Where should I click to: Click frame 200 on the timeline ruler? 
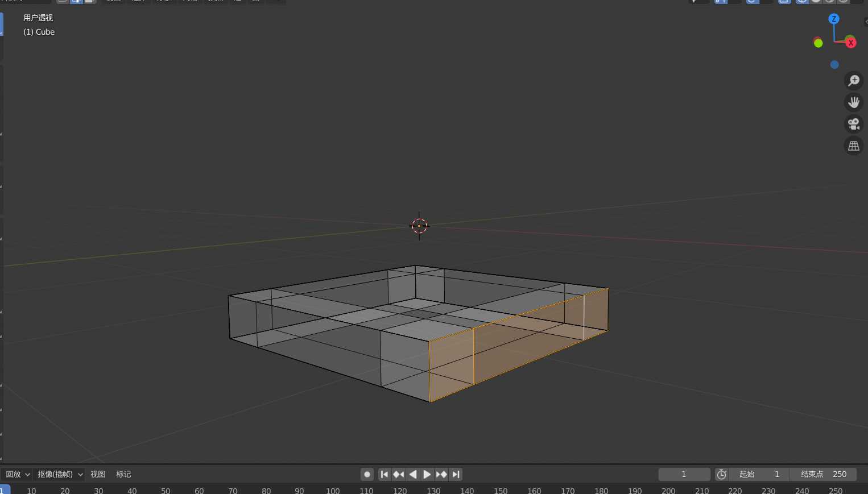[x=668, y=491]
